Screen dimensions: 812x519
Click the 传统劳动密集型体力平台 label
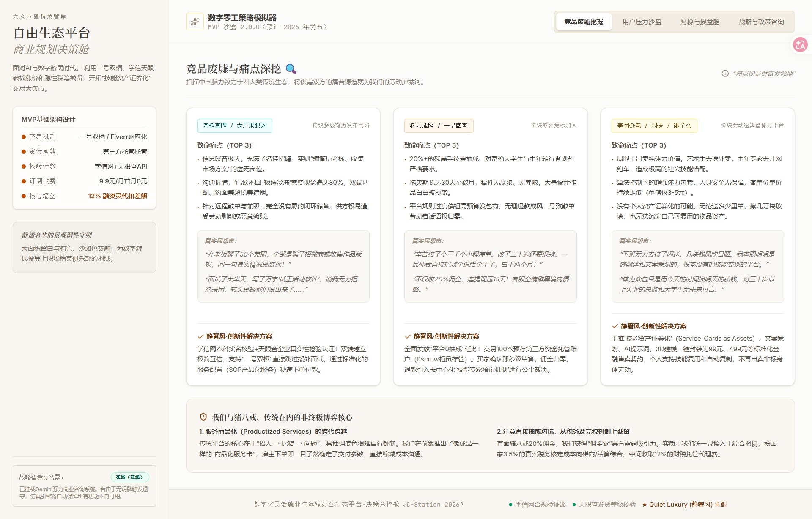(x=752, y=125)
